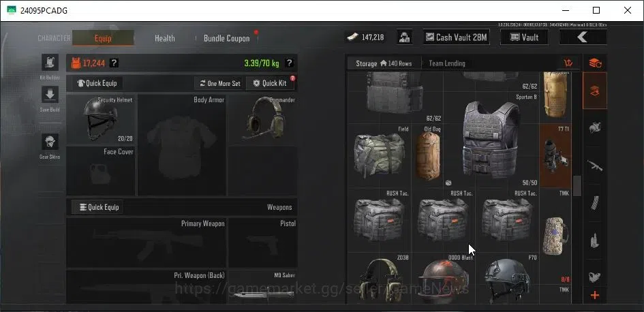
Task: Click the help icon beside weight 3.39/70 kg
Action: click(289, 63)
